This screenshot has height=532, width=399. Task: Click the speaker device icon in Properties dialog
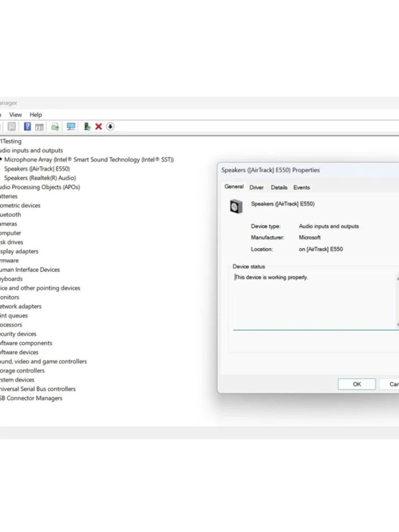coord(236,207)
